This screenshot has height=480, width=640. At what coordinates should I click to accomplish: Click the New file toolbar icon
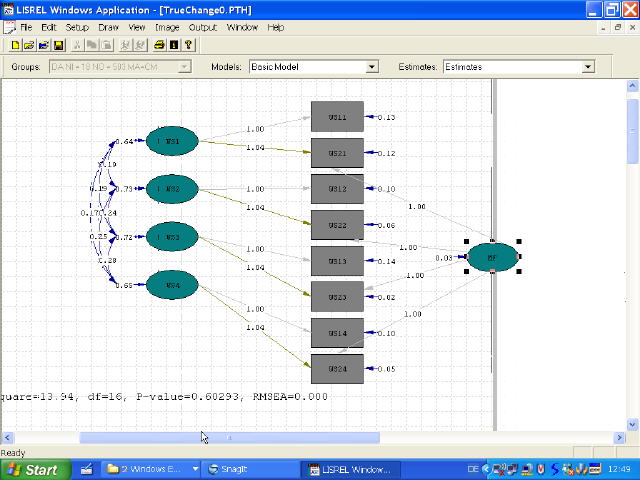click(16, 45)
